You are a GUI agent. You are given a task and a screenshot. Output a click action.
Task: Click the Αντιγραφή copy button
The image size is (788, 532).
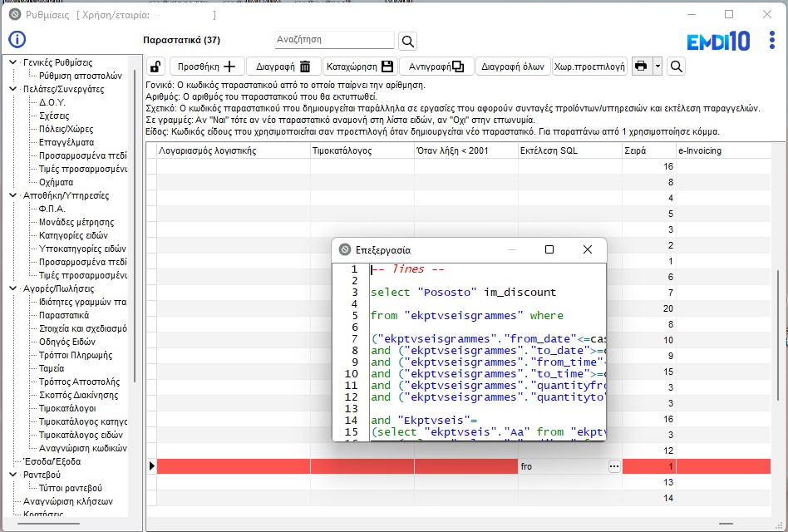[436, 66]
